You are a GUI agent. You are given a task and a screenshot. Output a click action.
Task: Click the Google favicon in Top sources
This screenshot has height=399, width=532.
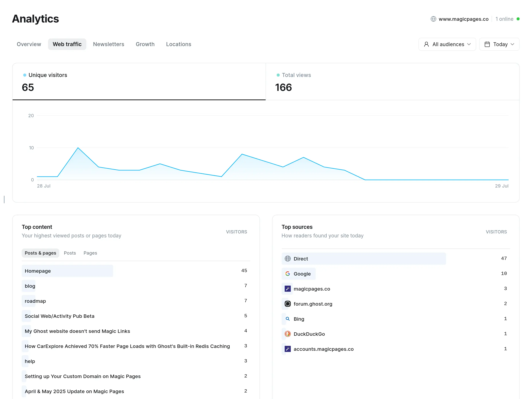click(288, 273)
